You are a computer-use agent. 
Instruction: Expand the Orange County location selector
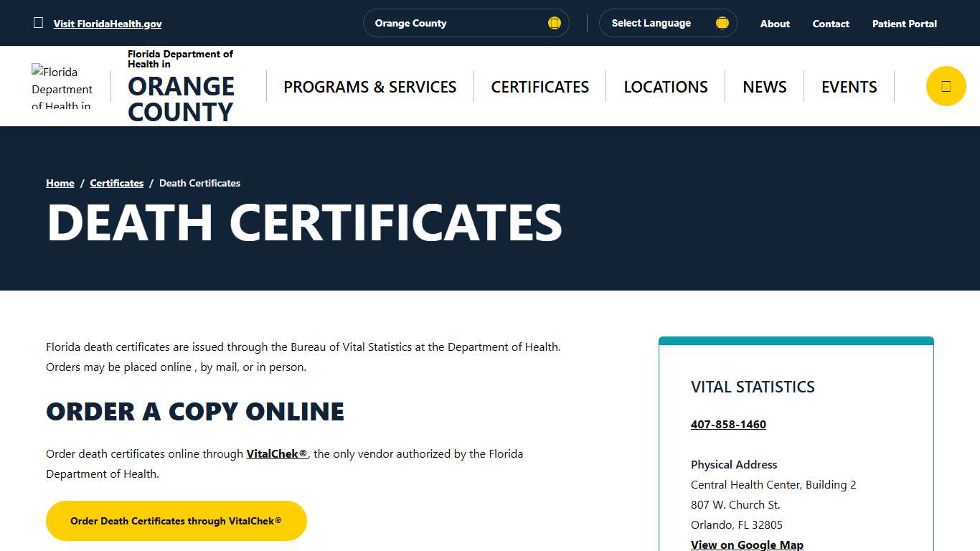466,22
